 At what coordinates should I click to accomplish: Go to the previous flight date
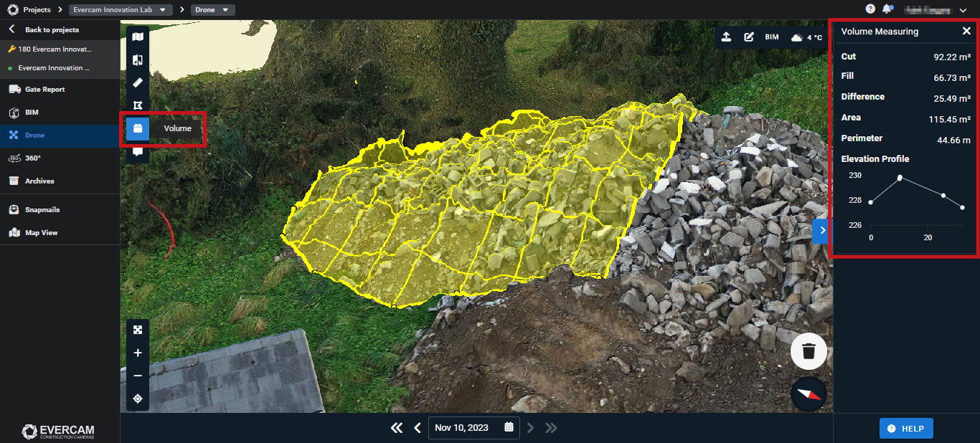[x=417, y=428]
